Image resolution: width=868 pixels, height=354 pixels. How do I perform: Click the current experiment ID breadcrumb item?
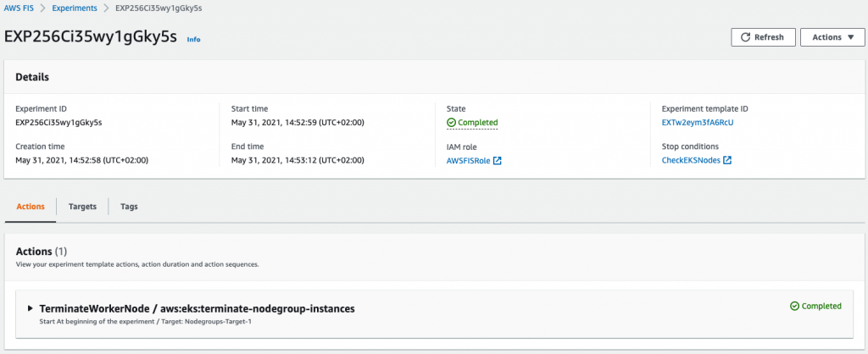[157, 8]
